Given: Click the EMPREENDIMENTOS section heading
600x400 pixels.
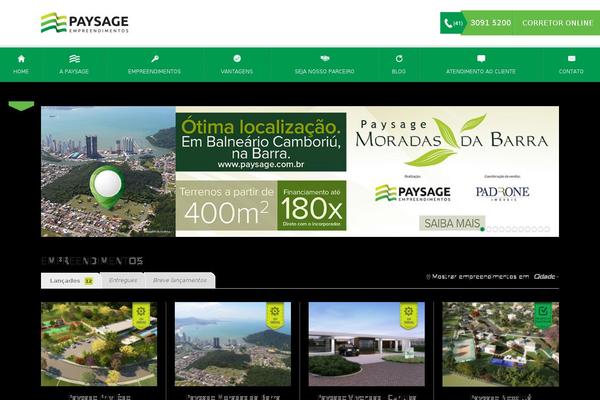Looking at the screenshot, I should [92, 261].
